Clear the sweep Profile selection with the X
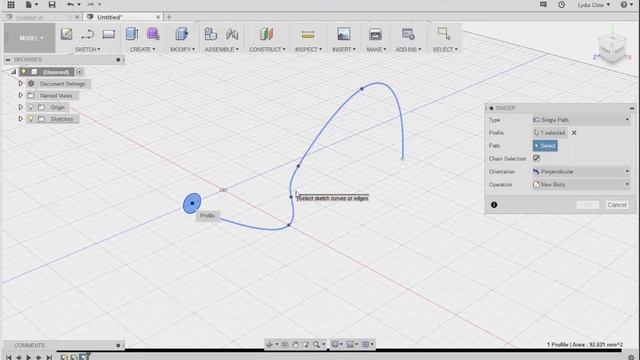 pos(574,133)
